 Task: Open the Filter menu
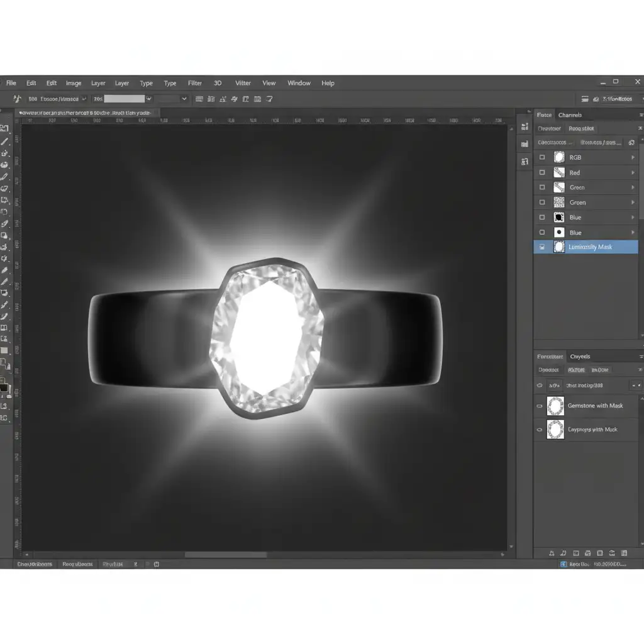195,83
